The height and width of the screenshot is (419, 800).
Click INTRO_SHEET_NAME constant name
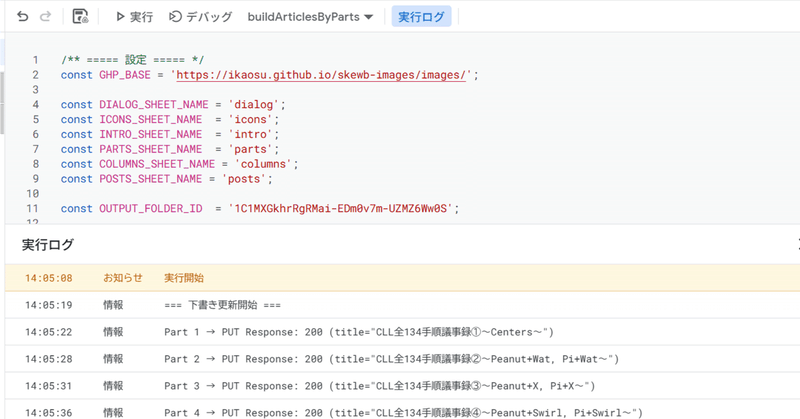[x=151, y=134]
